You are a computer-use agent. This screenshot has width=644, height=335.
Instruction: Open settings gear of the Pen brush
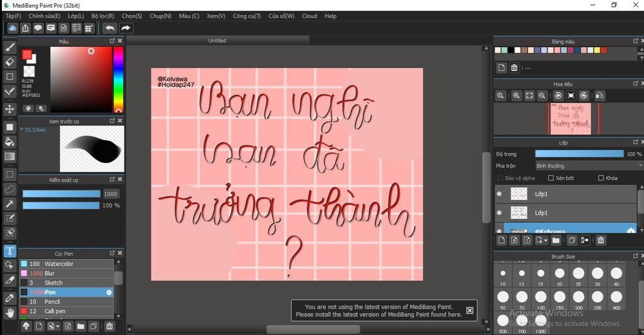[109, 292]
